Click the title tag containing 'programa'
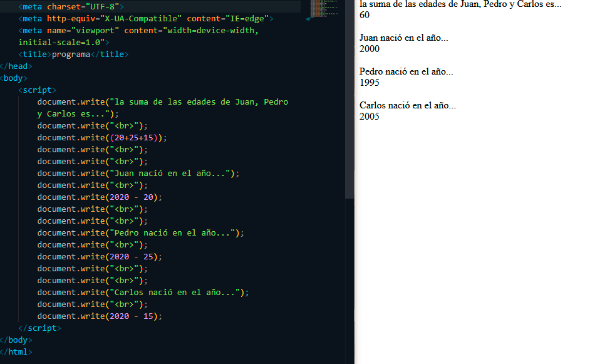Screen dimensions: 590x364 tap(72, 54)
